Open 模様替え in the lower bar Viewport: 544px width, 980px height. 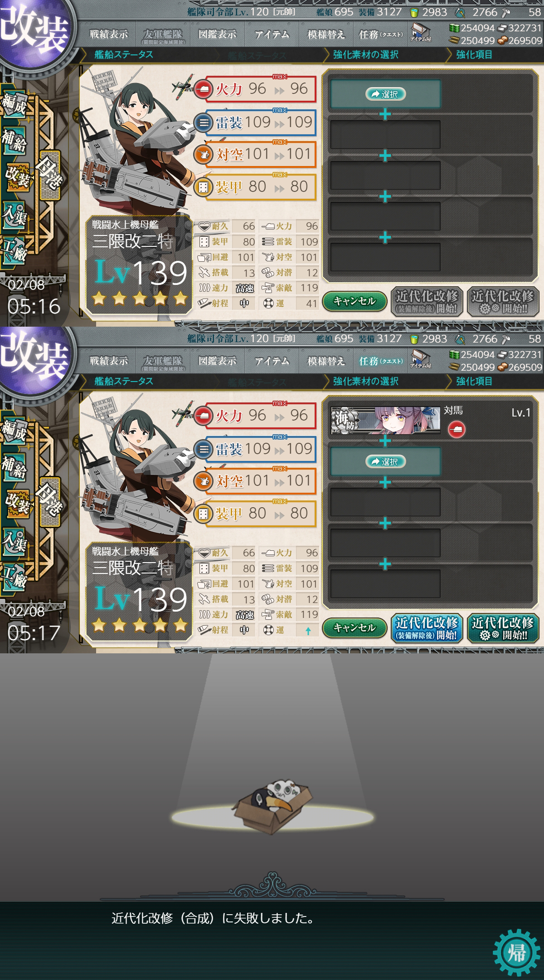pos(326,361)
